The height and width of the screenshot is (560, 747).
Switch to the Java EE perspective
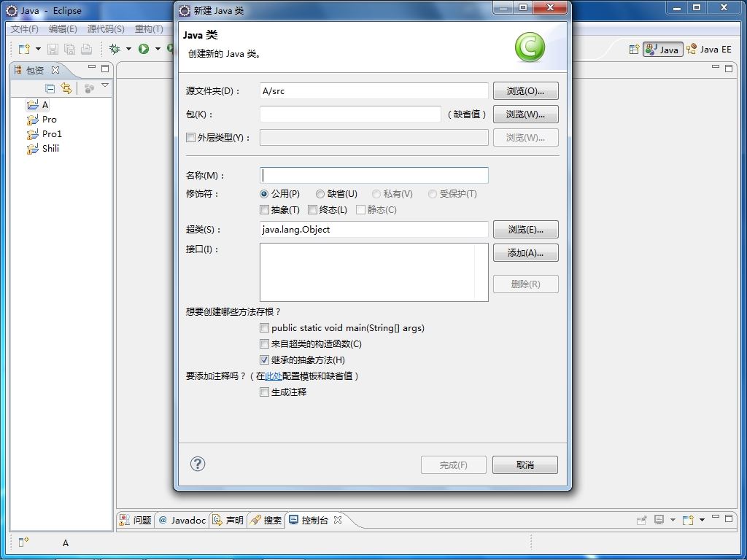709,49
